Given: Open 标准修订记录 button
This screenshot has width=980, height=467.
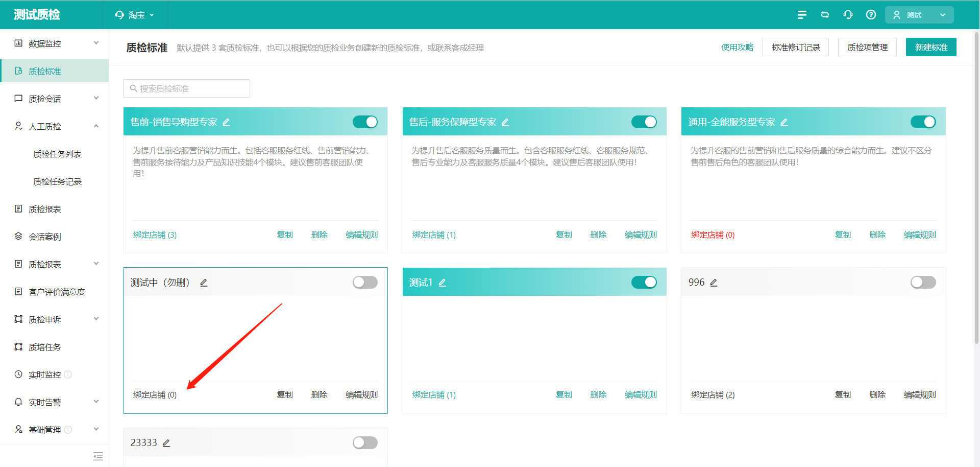Looking at the screenshot, I should point(796,47).
